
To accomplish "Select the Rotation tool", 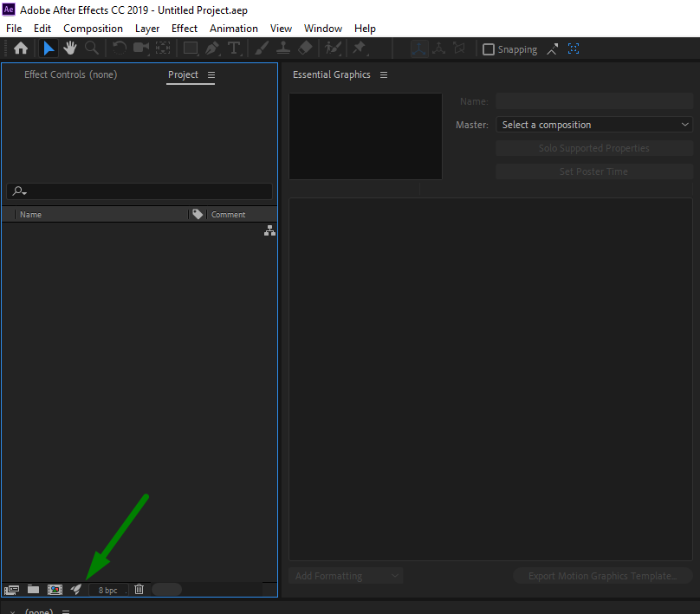I will click(120, 48).
